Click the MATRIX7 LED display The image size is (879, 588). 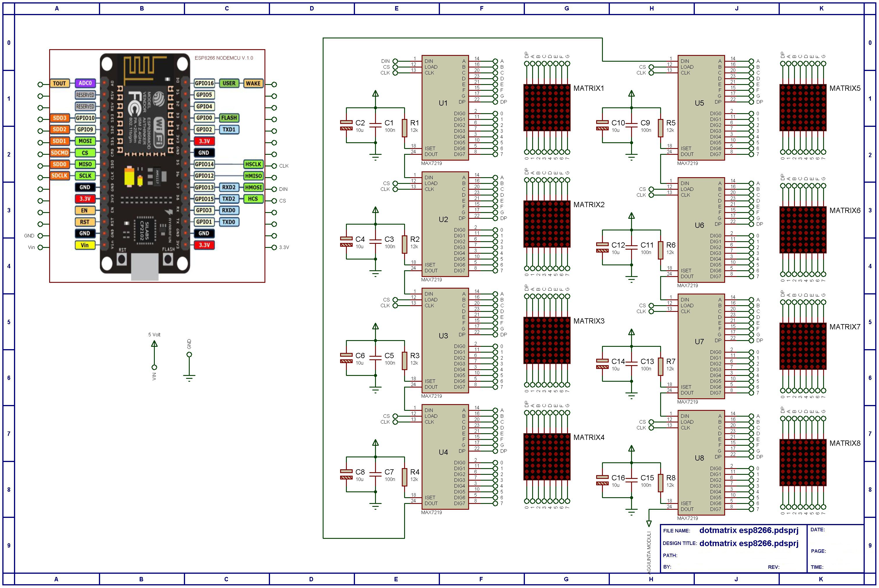(x=803, y=346)
